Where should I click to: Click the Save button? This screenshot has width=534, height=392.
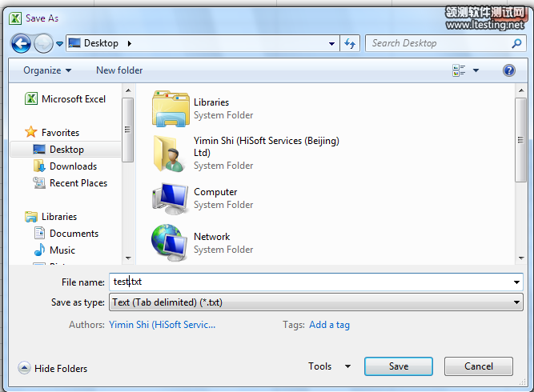399,366
